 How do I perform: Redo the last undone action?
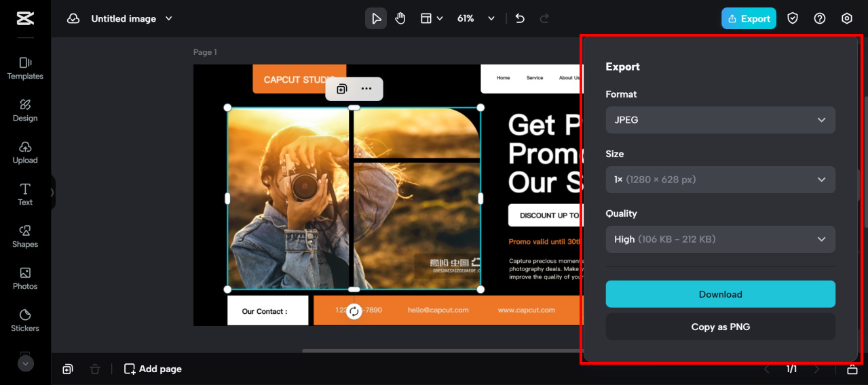click(x=544, y=18)
